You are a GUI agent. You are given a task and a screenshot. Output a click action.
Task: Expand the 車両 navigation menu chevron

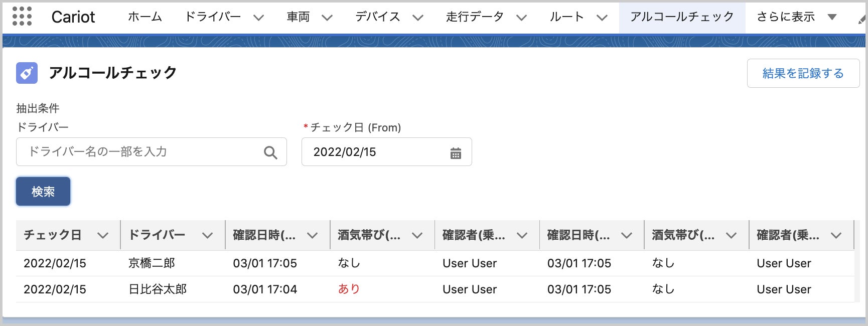(x=327, y=18)
